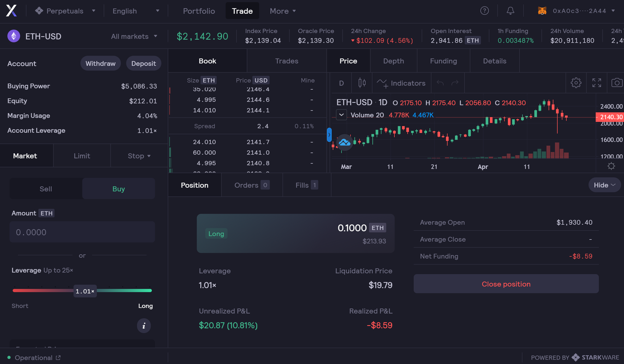Expand the More menu
The height and width of the screenshot is (364, 624).
283,11
